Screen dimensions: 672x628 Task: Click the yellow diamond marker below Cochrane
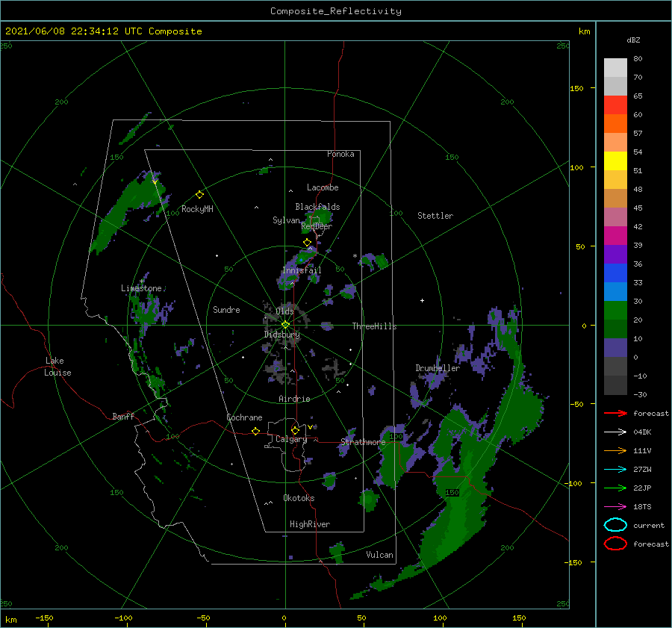coord(255,432)
